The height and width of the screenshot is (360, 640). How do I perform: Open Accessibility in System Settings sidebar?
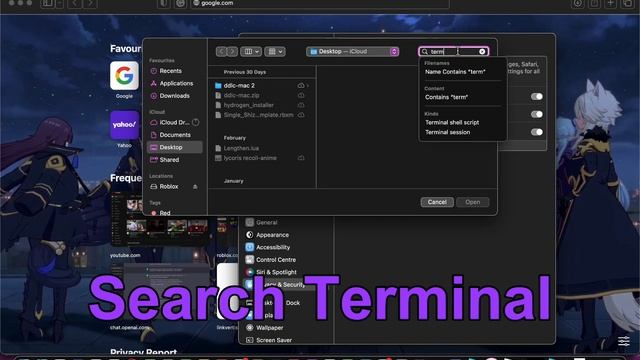273,247
